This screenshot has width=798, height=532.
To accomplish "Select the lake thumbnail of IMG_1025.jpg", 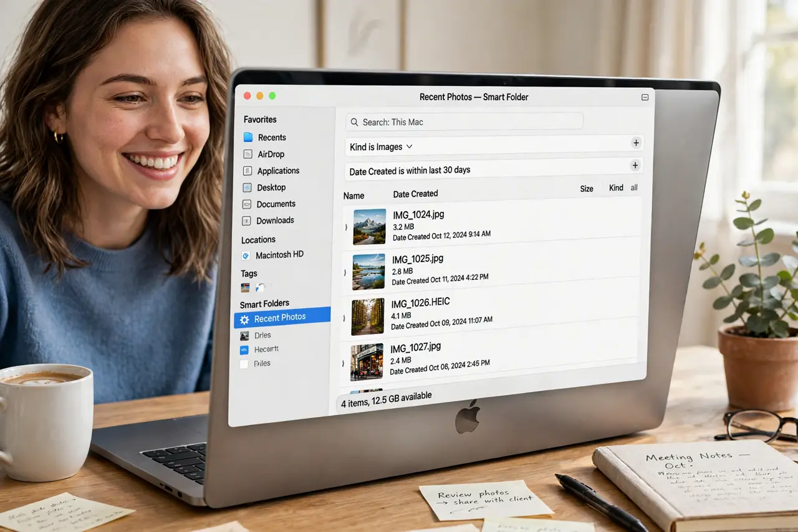I will [x=368, y=272].
